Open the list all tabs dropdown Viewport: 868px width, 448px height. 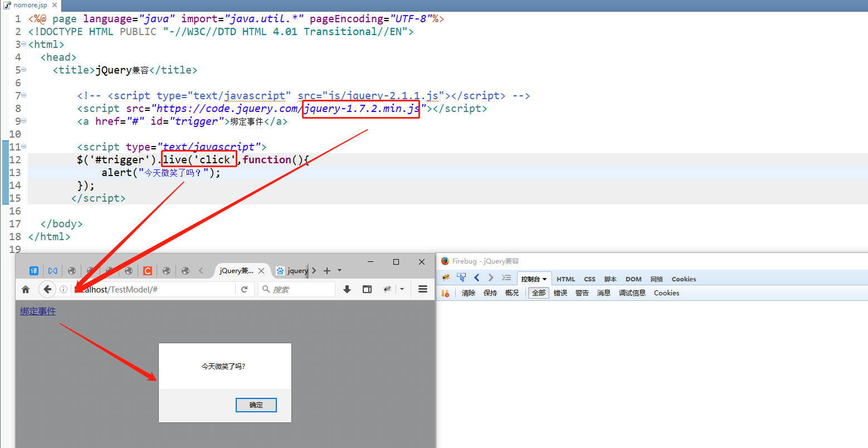click(340, 271)
